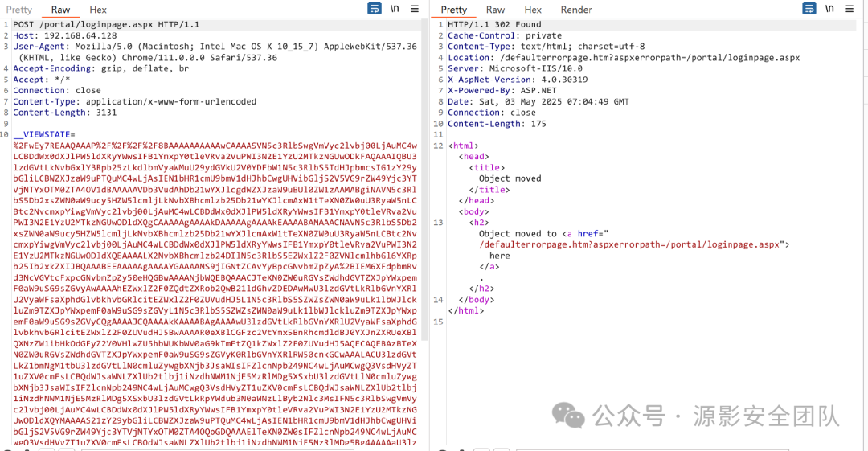Toggle word wrap icon in response panel
The image size is (868, 451).
(x=809, y=8)
